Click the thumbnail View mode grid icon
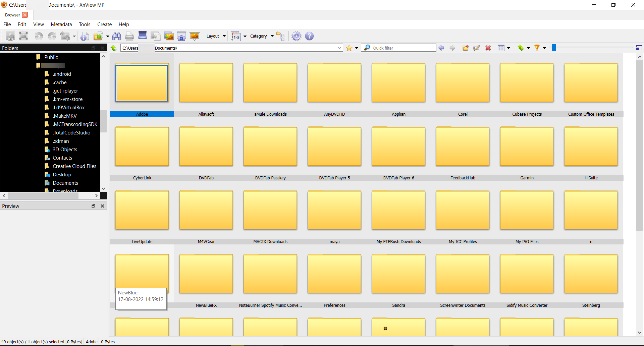Viewport: 644px width, 346px height. (x=501, y=48)
